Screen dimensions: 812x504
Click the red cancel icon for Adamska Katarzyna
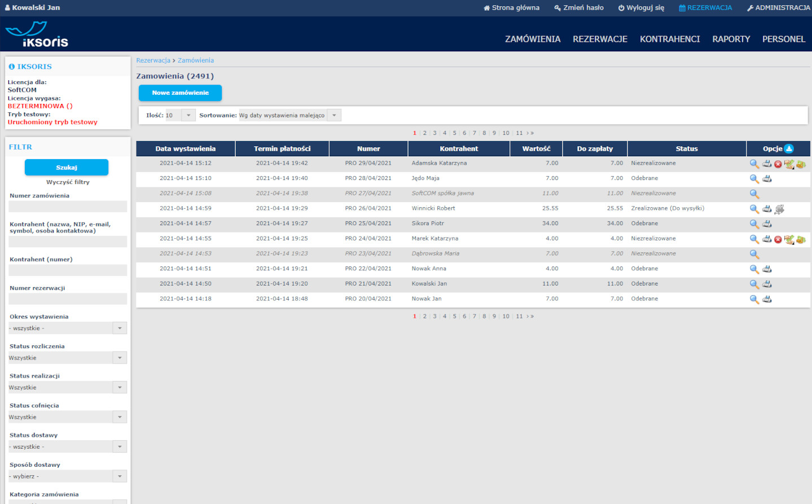778,164
